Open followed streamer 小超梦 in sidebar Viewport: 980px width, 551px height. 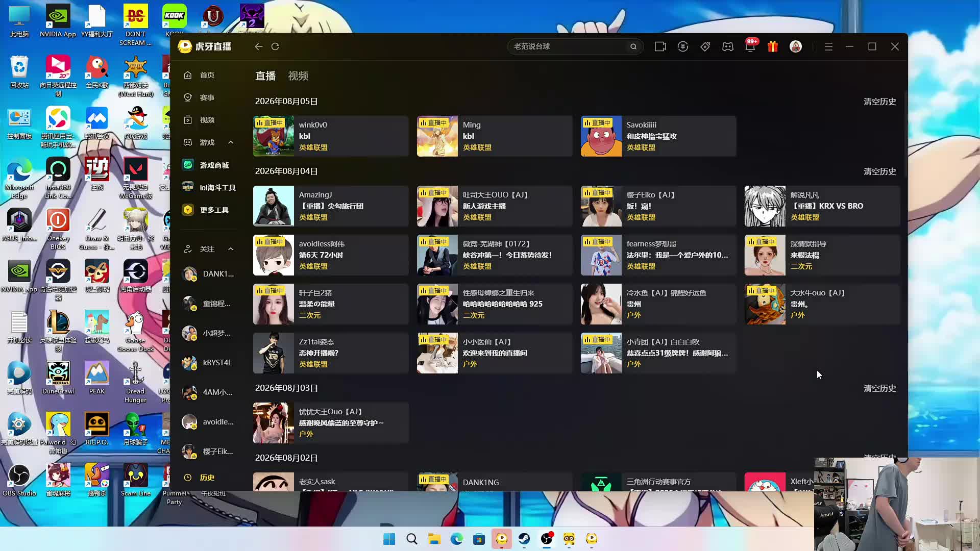coord(208,333)
